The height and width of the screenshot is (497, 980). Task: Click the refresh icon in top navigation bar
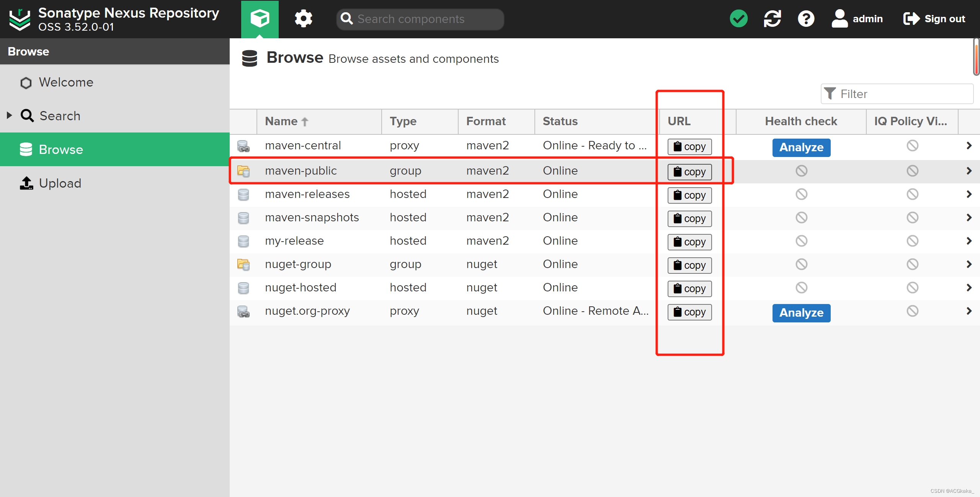click(773, 19)
